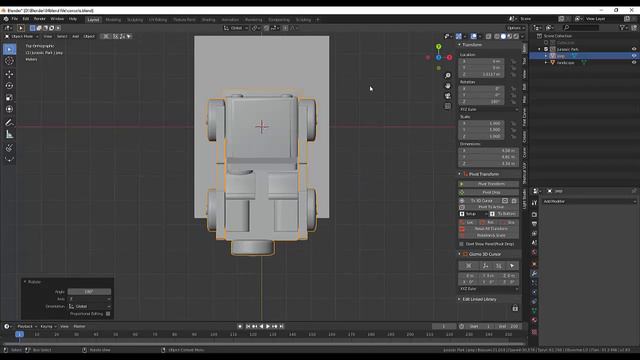
Task: Open the Orientation Global dropdown in Rotate panel
Action: (x=89, y=306)
